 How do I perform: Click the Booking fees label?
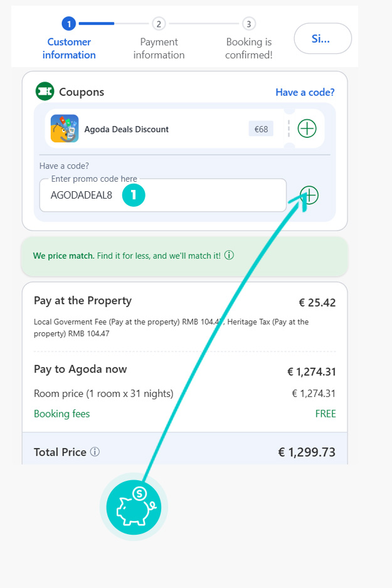coord(61,414)
